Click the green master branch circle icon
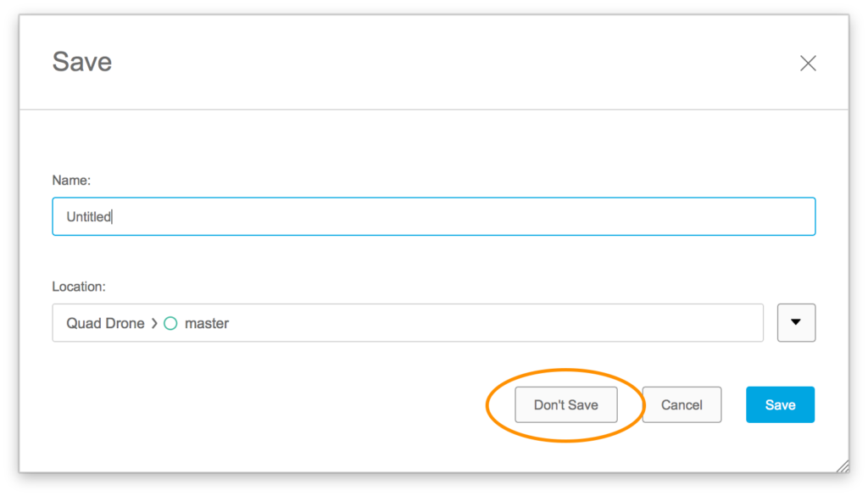Viewport: 868px width, 496px height. pos(170,323)
